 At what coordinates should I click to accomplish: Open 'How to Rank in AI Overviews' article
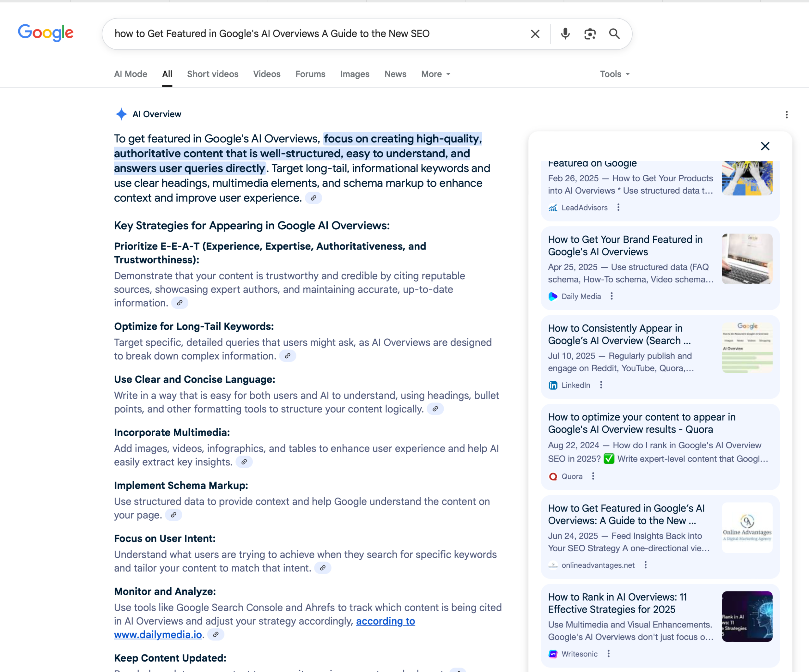(x=617, y=603)
